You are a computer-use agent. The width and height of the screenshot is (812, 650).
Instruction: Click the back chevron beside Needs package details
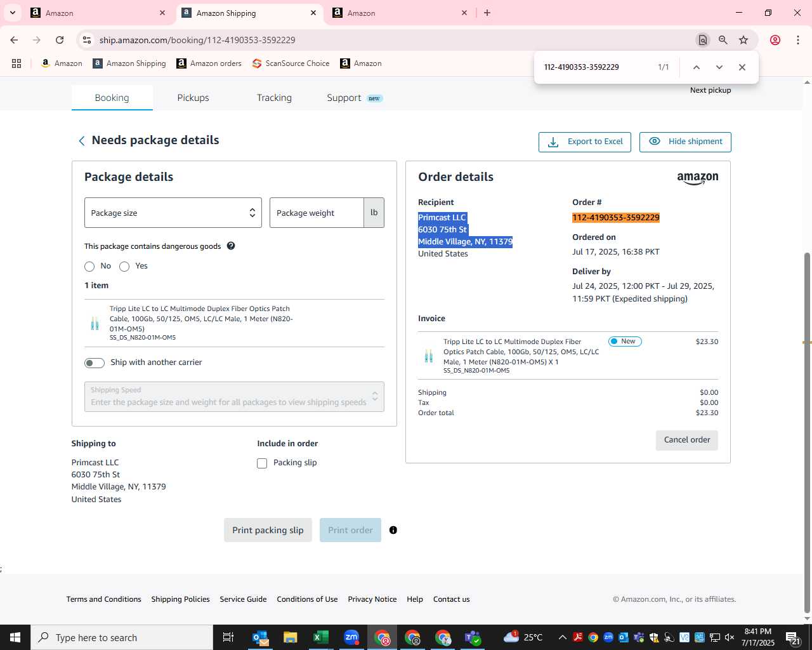[x=81, y=141]
